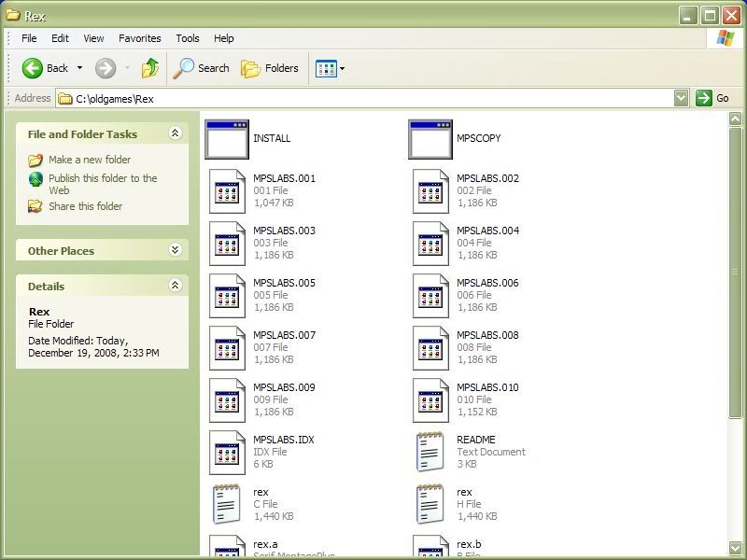Image resolution: width=747 pixels, height=560 pixels.
Task: Select the MPSCOPY application icon
Action: pyautogui.click(x=430, y=139)
